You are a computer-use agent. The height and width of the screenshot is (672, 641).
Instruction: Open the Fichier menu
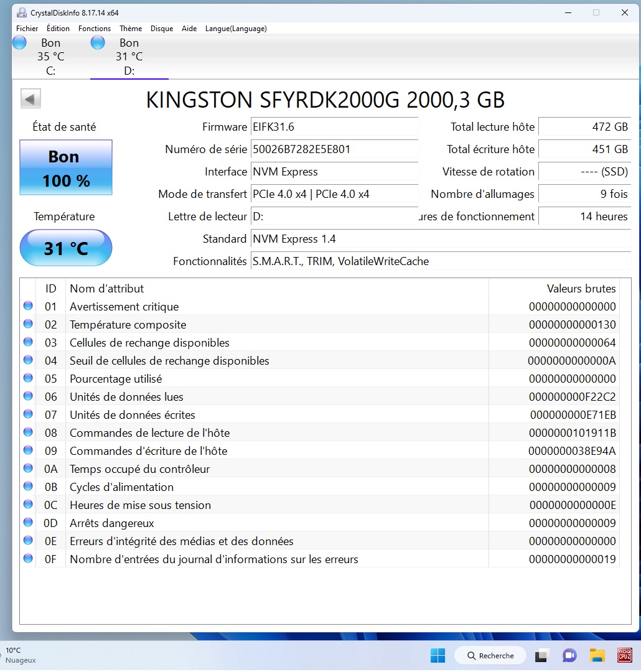[x=27, y=28]
